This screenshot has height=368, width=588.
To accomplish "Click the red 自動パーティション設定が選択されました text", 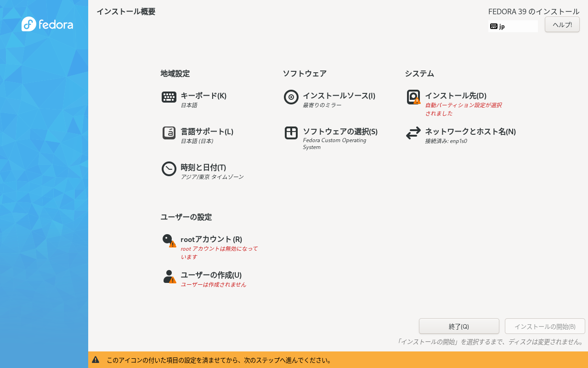I will pos(464,109).
